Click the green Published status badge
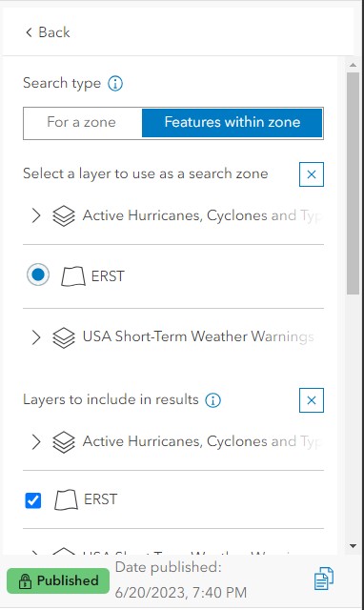Screen dimensions: 364x610 click(x=58, y=580)
